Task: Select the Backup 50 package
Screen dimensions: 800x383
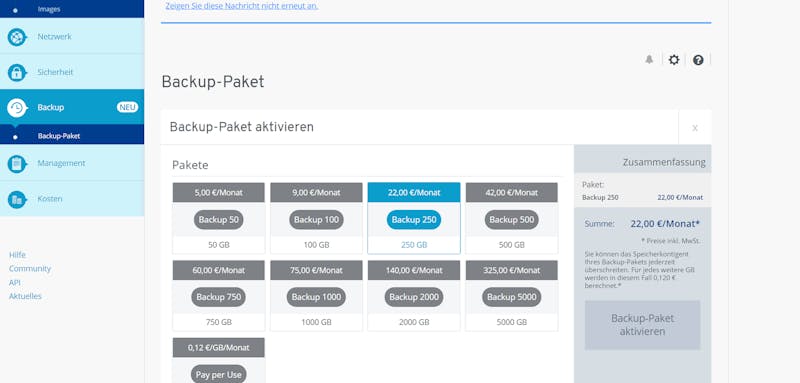Action: pyautogui.click(x=218, y=220)
